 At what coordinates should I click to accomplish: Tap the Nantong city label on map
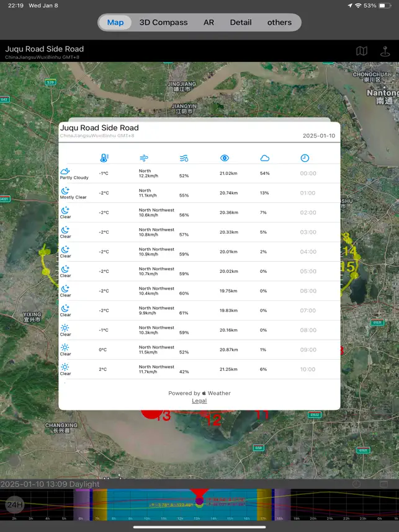[x=382, y=96]
